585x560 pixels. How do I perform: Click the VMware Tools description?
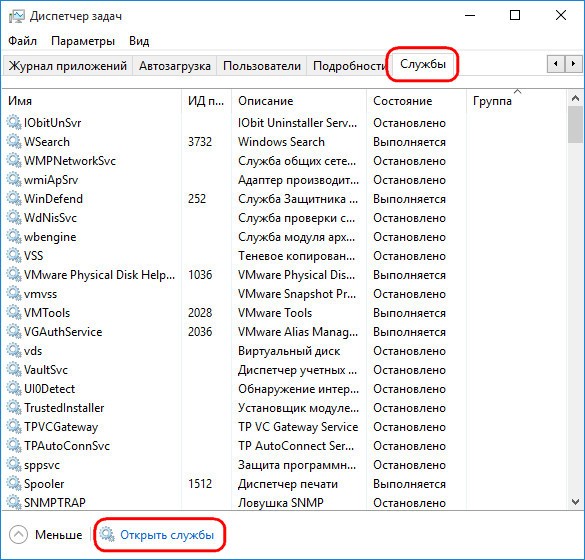tap(275, 313)
